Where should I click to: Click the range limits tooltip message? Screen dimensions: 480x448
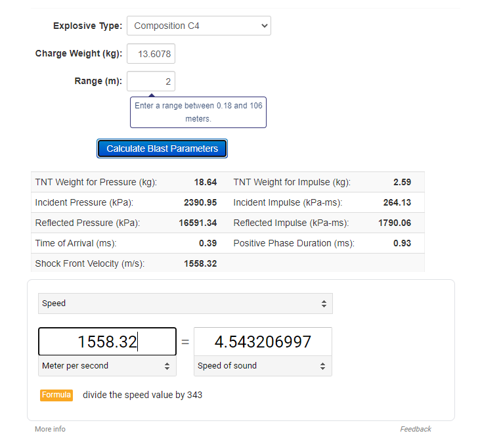[x=198, y=112]
